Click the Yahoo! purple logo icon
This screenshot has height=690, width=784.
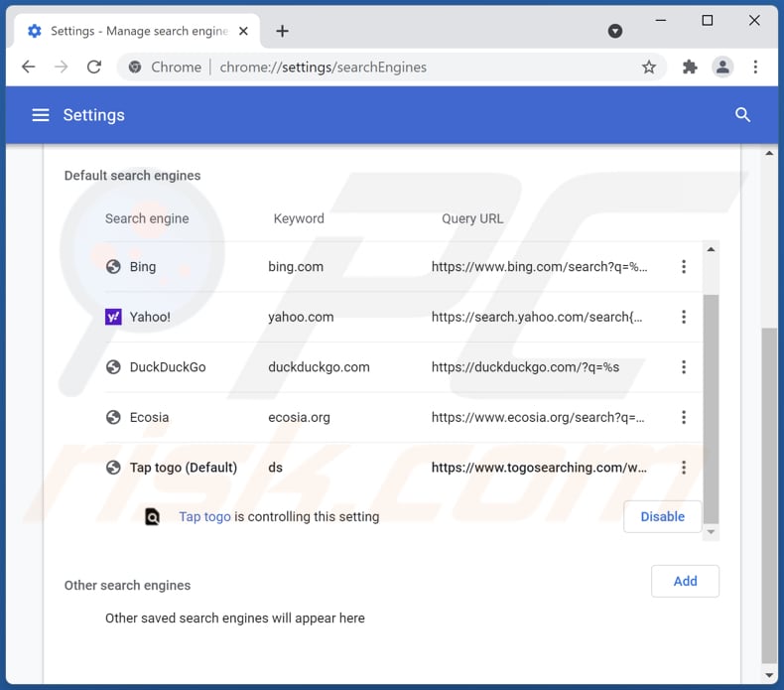[x=113, y=317]
